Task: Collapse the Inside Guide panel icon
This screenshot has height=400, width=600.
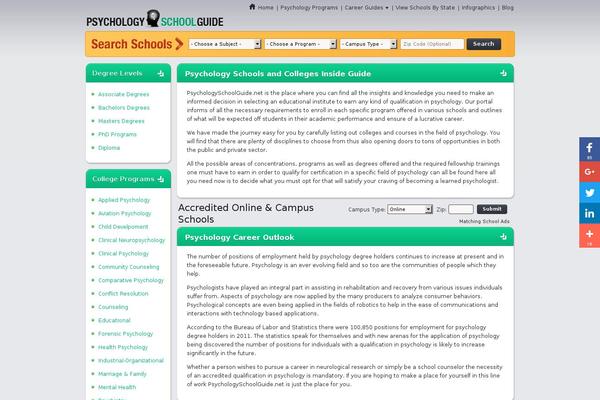Action: point(503,73)
